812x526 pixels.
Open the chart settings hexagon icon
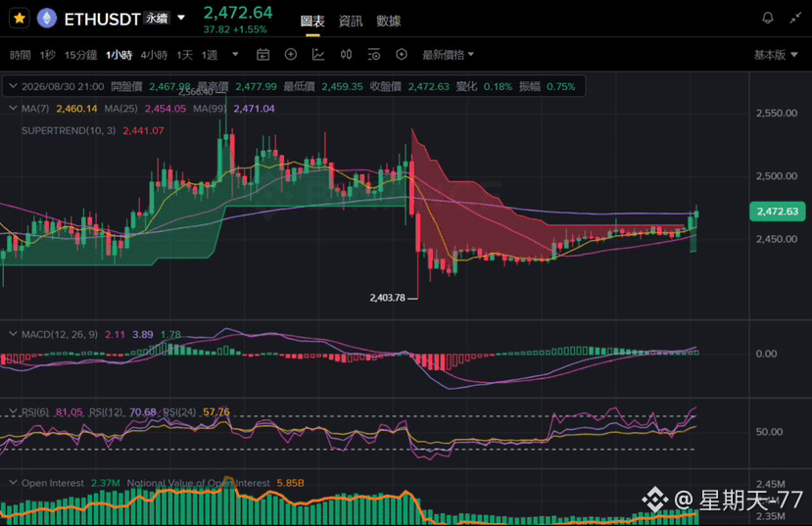click(x=402, y=54)
